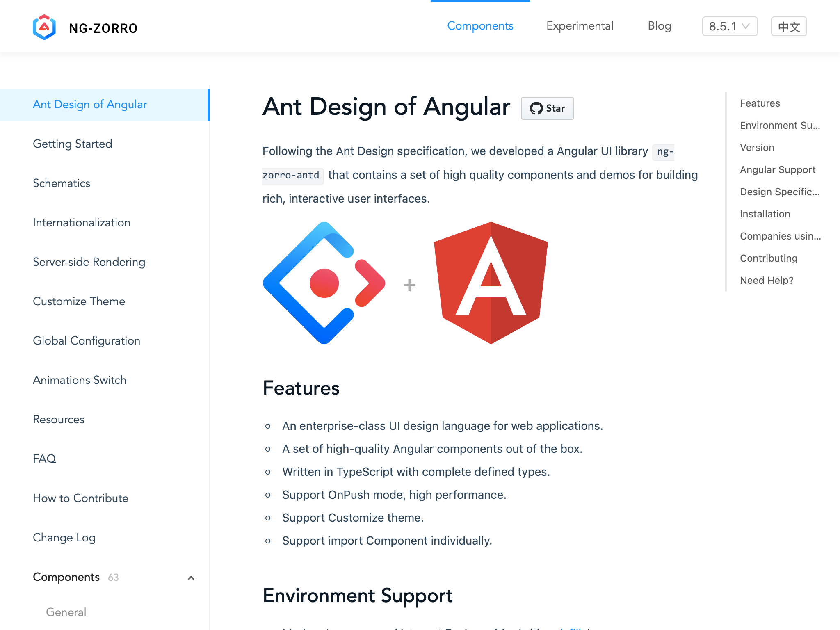Screen dimensions: 840x630
Task: Click the Ant Design diamond logo
Action: coord(324,283)
